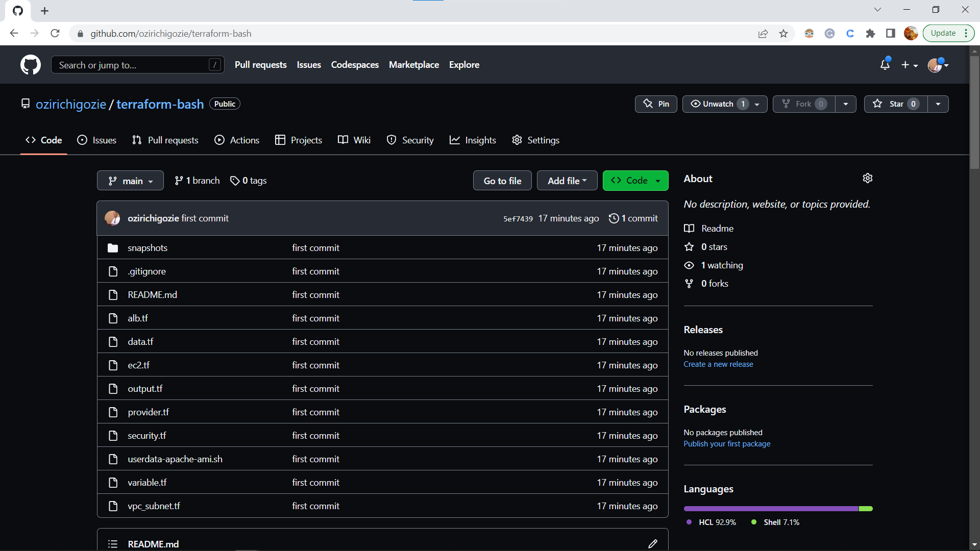Switch to Issues repository tab
This screenshot has height=551, width=980.
(96, 140)
